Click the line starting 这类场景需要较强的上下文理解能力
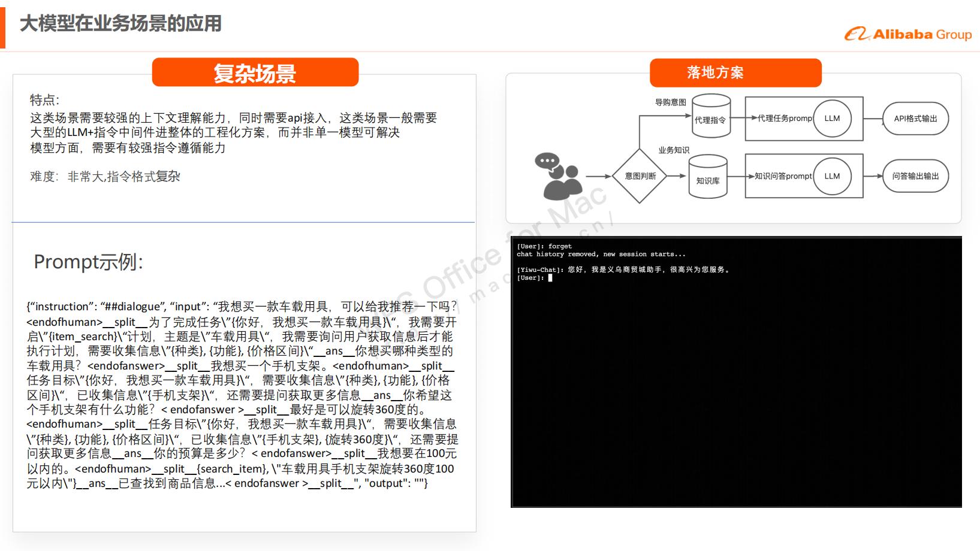The image size is (980, 551). [234, 118]
